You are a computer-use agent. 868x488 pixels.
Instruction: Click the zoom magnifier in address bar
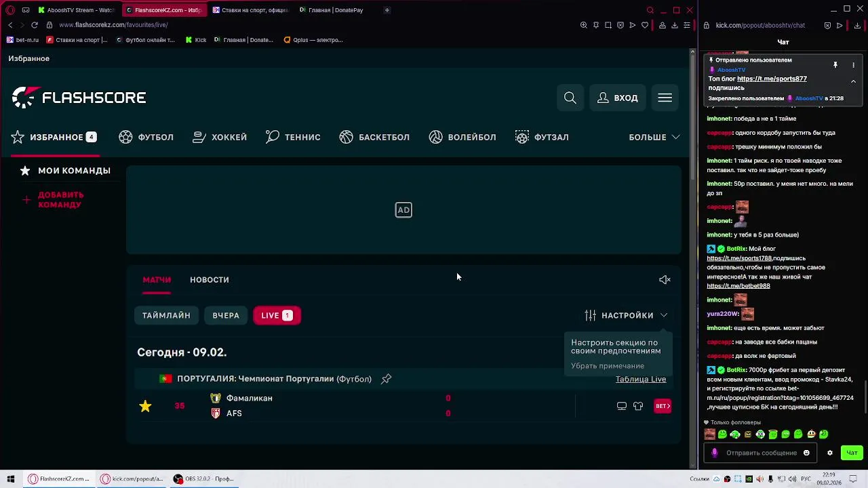[x=583, y=25]
